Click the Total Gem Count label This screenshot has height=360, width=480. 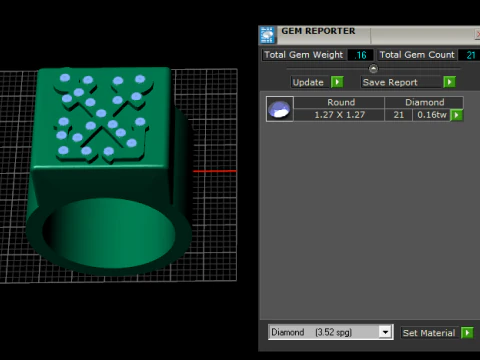coord(417,55)
